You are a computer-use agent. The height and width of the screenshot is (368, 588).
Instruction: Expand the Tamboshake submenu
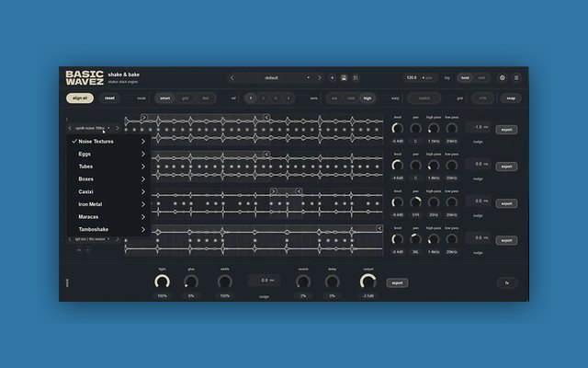point(108,229)
